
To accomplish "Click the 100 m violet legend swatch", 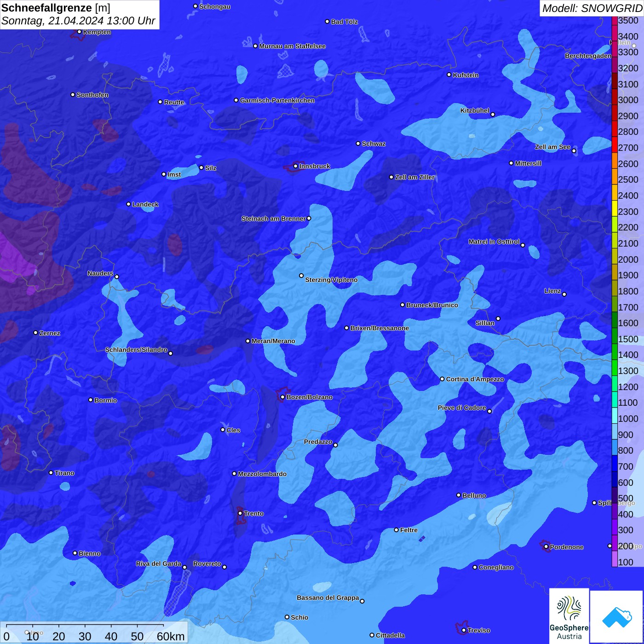I will (x=615, y=559).
